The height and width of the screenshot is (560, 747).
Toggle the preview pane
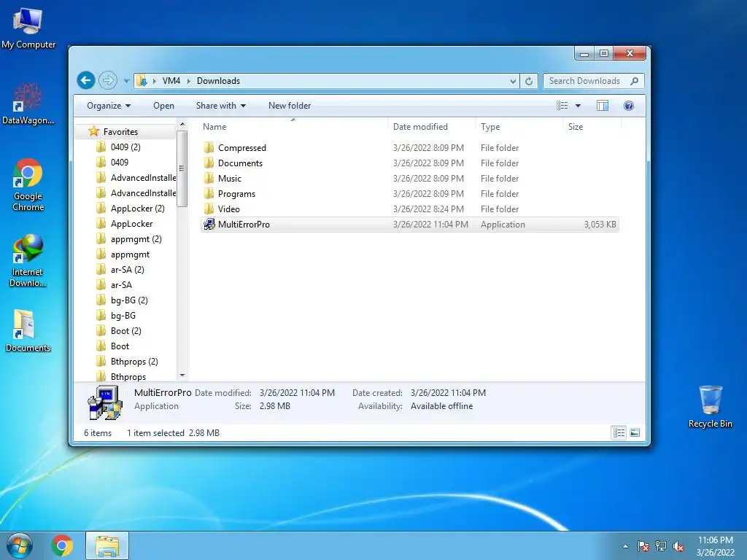(x=603, y=106)
